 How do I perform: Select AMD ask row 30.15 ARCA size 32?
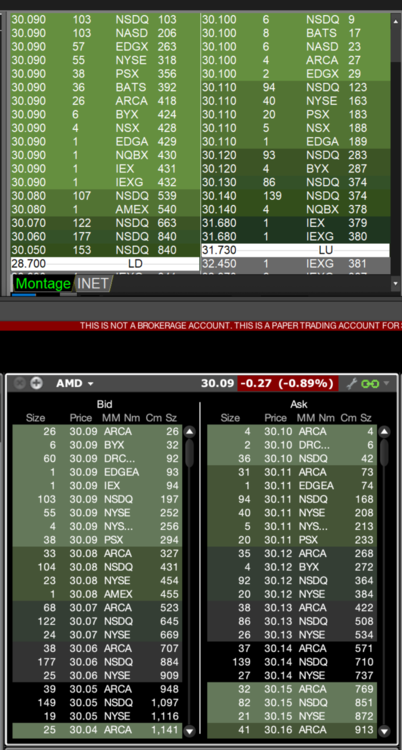click(x=292, y=689)
